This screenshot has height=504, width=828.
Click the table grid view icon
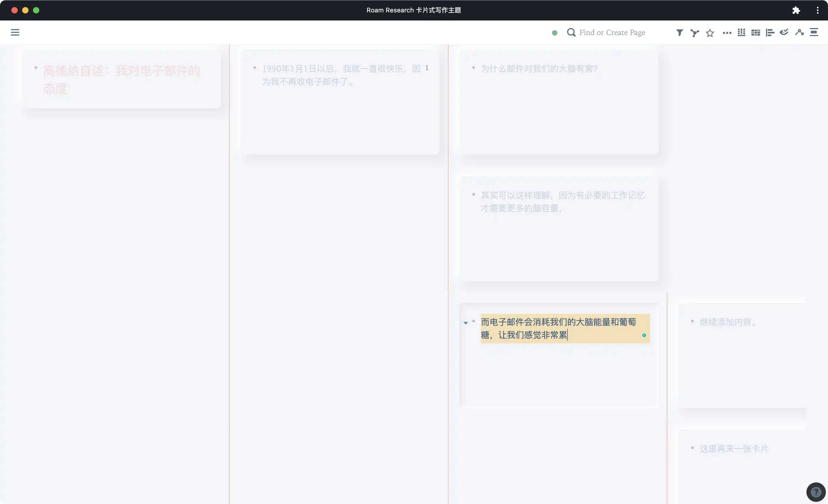pos(755,33)
